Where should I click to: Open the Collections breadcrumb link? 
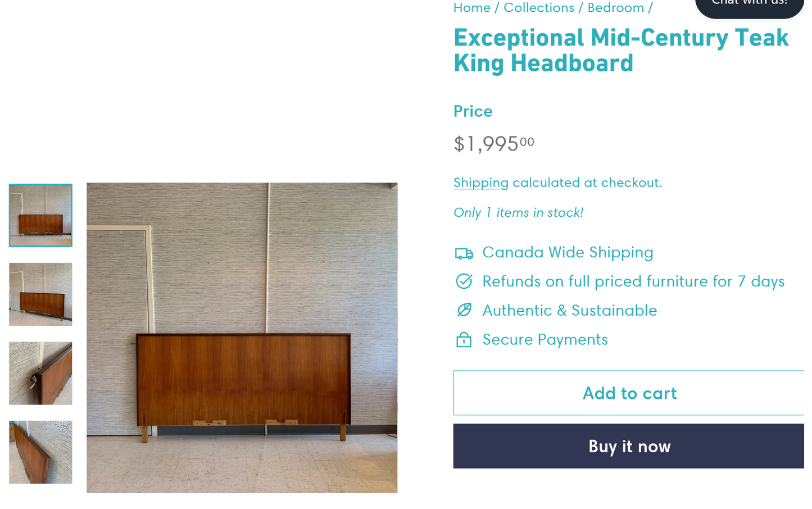coord(538,7)
